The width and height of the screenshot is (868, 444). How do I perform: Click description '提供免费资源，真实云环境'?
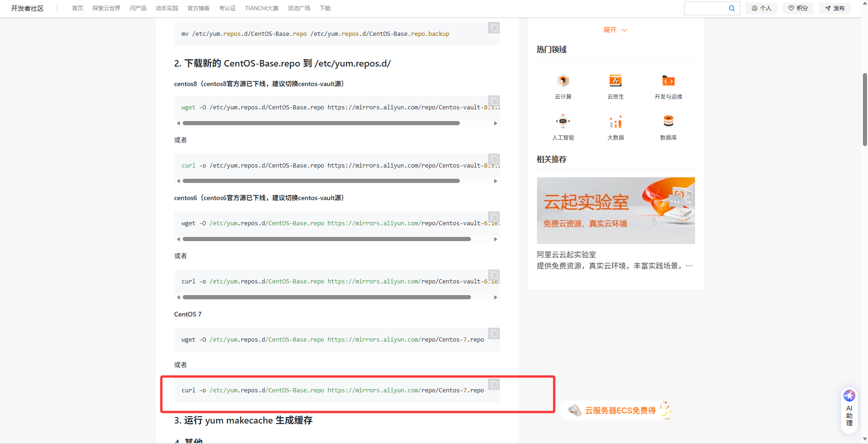[615, 266]
